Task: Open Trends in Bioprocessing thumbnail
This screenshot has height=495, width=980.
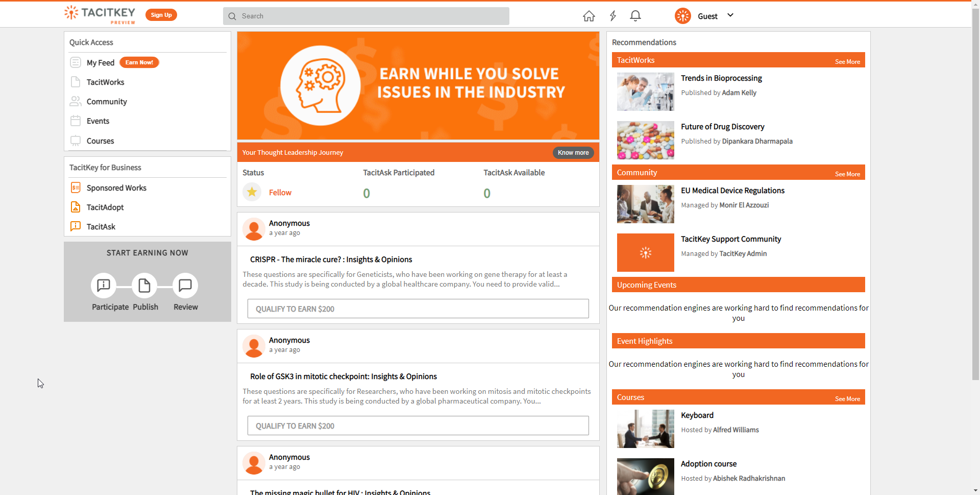Action: [x=646, y=91]
